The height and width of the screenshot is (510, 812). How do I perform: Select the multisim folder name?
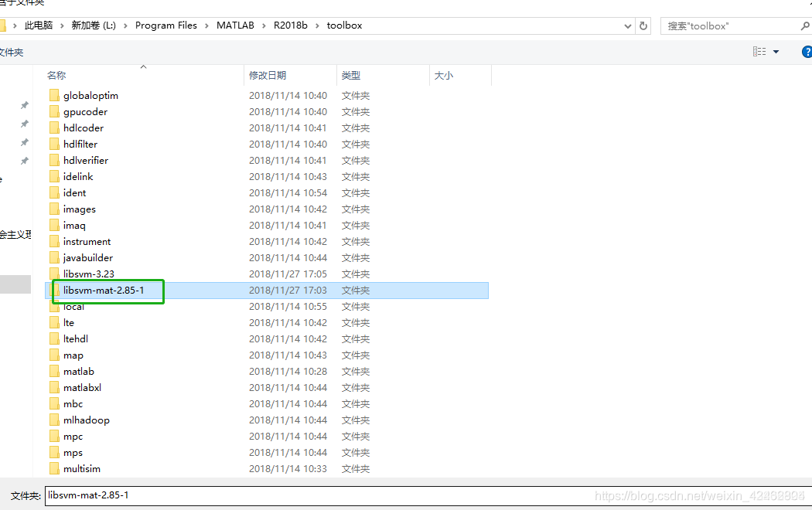tap(82, 468)
